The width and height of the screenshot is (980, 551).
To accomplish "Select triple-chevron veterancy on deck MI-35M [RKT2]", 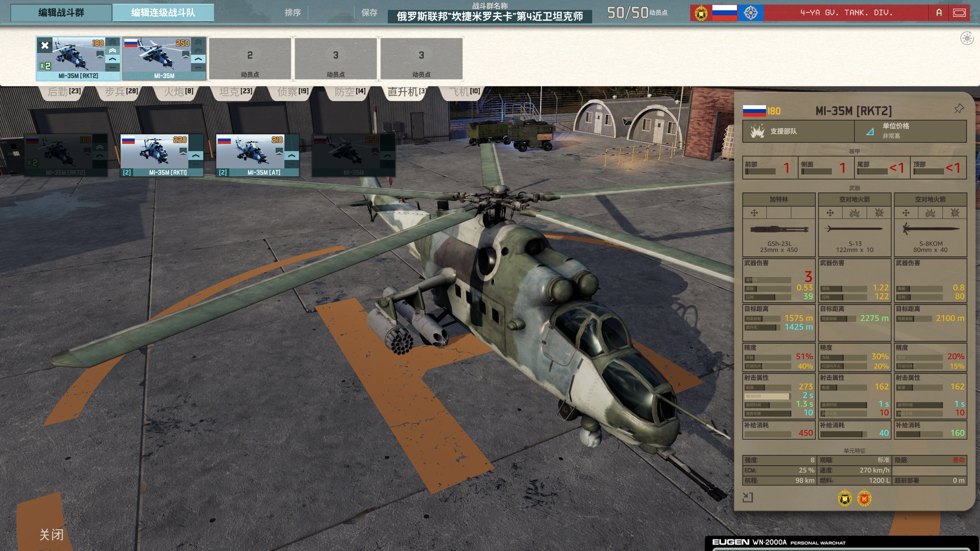I will [x=112, y=42].
